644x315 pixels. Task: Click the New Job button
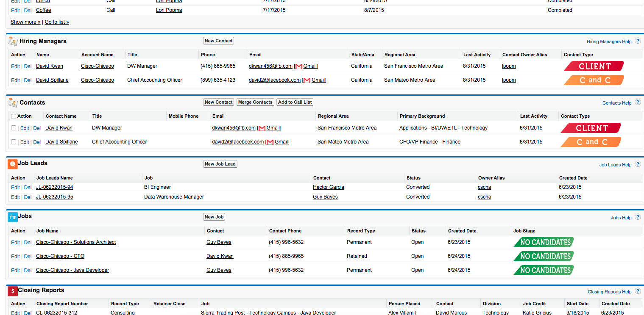214,217
